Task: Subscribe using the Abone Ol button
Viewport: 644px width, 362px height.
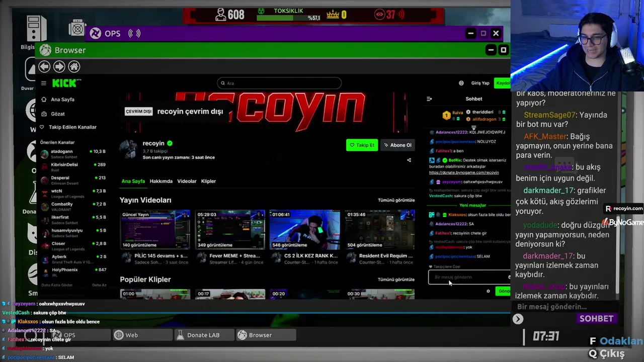Action: (397, 145)
